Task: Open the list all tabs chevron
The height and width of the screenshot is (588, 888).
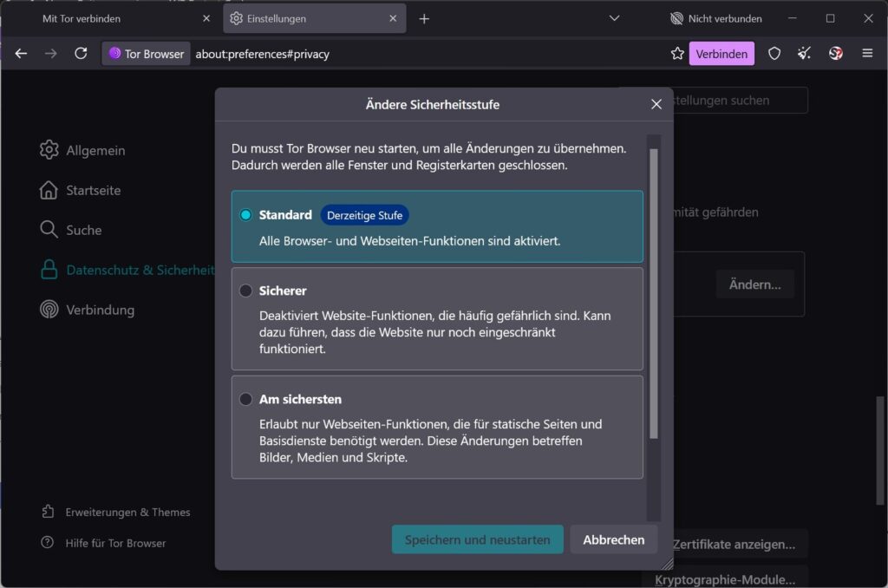Action: coord(614,19)
